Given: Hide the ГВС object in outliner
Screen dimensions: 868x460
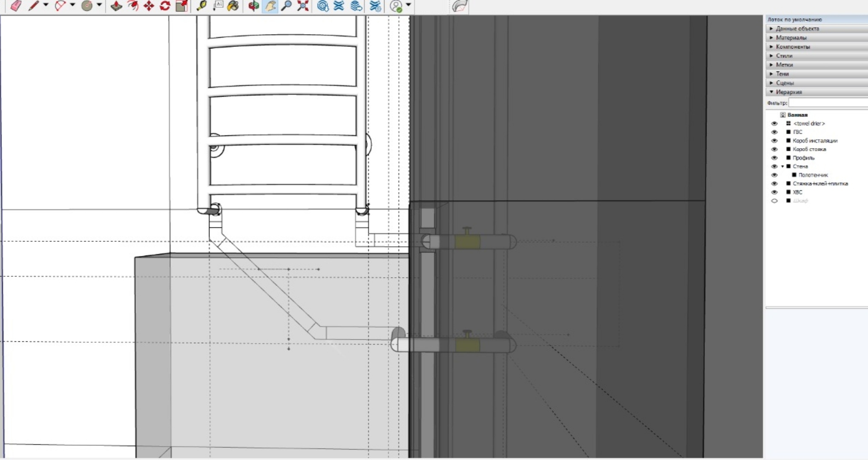Looking at the screenshot, I should [774, 132].
